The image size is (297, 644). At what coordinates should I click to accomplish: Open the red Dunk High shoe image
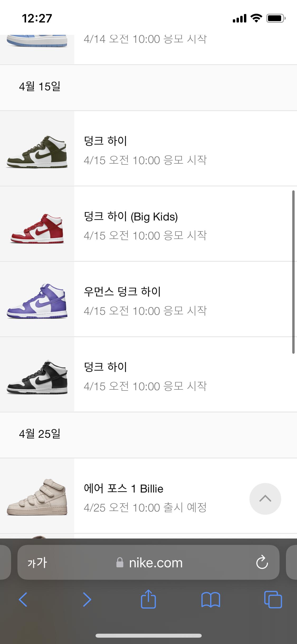coord(37,224)
